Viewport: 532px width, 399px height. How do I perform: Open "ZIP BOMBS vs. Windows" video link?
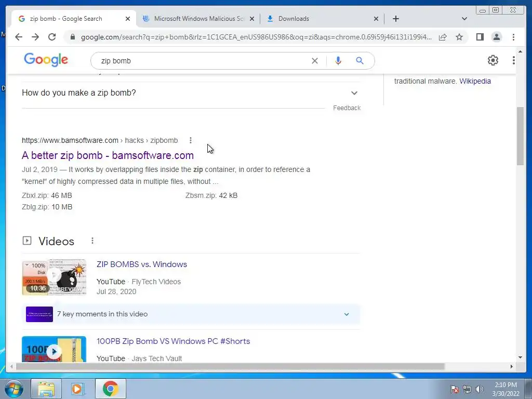coord(142,264)
